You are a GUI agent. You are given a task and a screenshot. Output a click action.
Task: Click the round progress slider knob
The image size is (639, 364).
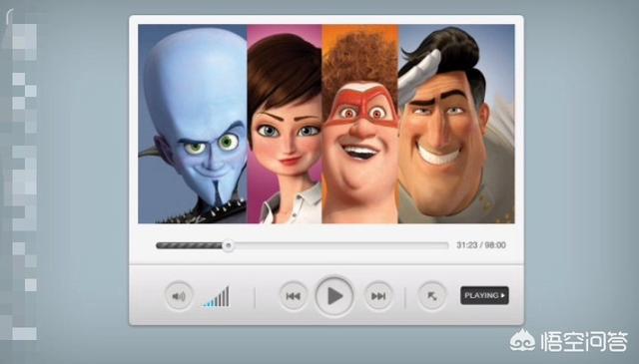(229, 245)
